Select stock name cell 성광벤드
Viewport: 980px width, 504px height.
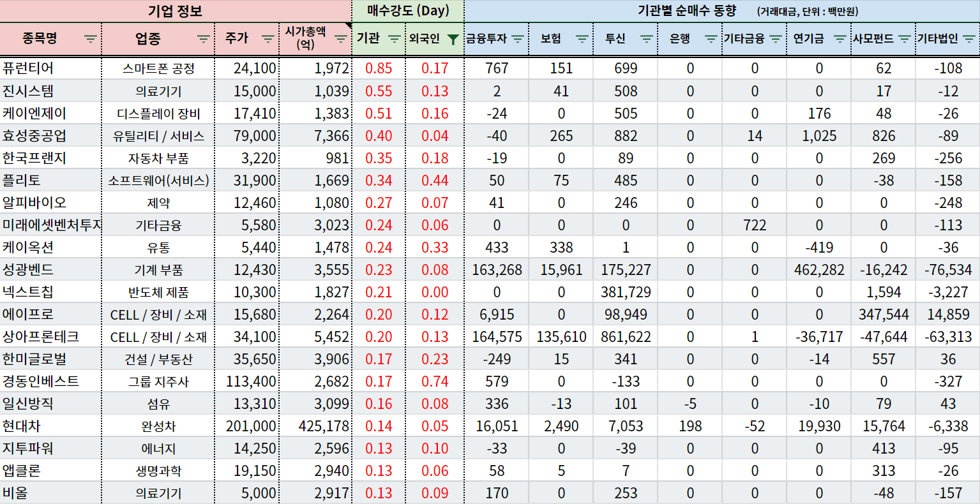click(x=50, y=269)
